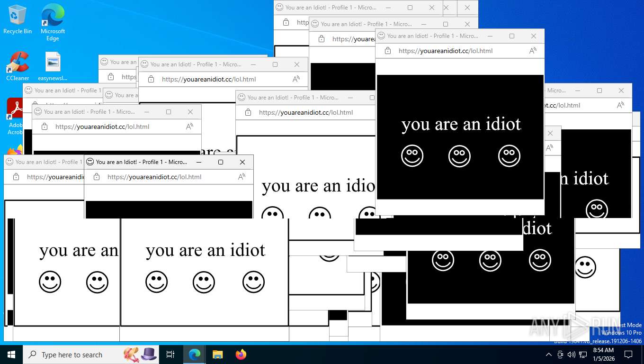
Task: Open File Explorer from the taskbar
Action: [217, 355]
